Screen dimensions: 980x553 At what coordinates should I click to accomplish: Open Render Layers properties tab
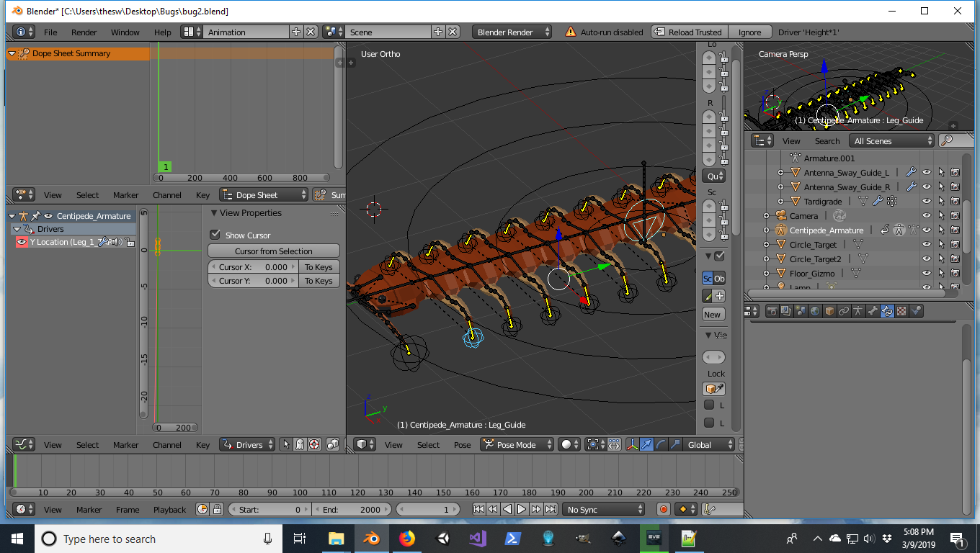(x=786, y=311)
